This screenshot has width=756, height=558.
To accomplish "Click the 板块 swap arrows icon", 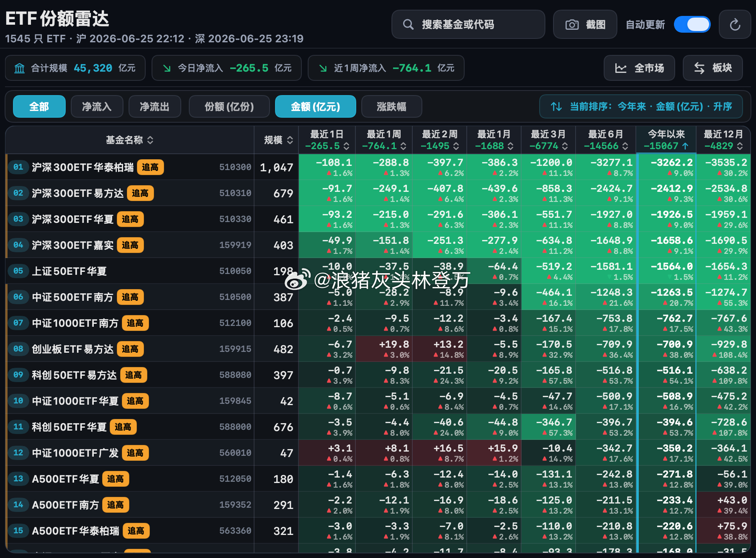I will pyautogui.click(x=699, y=68).
